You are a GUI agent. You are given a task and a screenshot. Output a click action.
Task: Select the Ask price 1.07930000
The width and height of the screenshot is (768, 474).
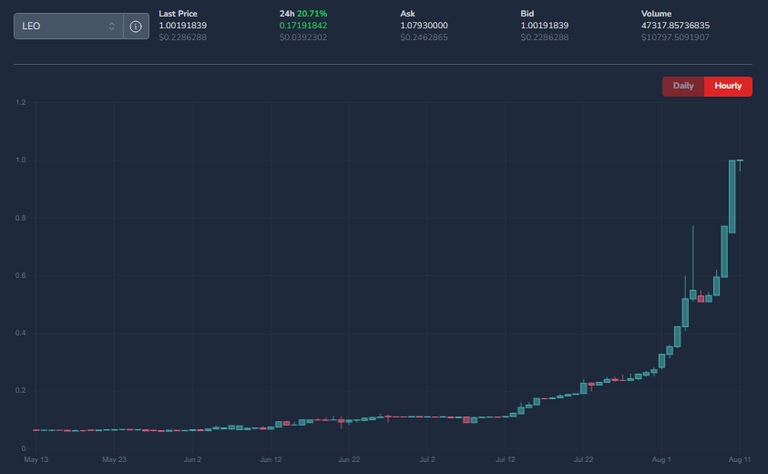(x=424, y=25)
